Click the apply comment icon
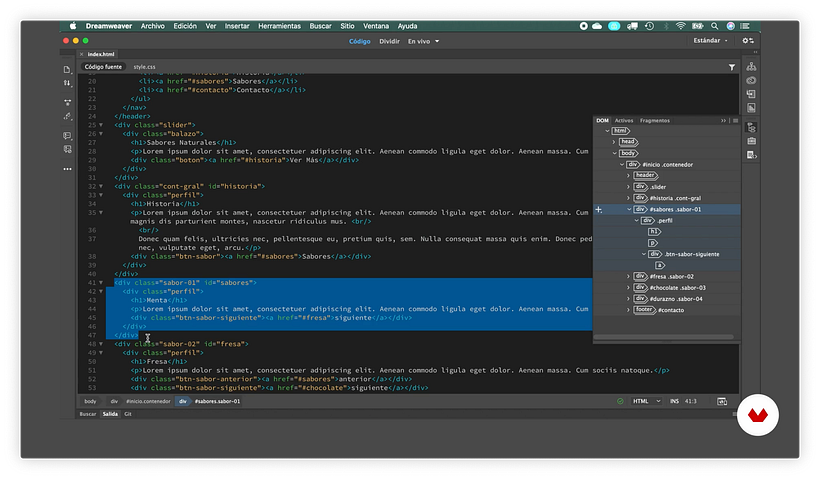Screen dimensions: 820x479 67,135
